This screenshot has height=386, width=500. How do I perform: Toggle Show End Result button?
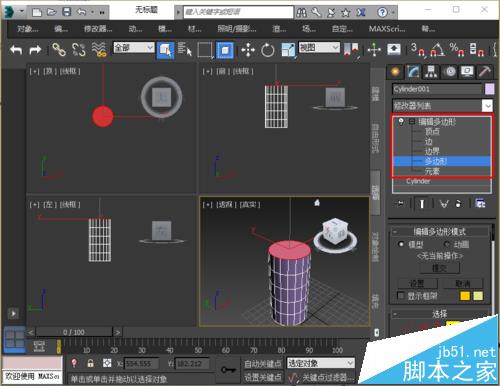[x=422, y=203]
